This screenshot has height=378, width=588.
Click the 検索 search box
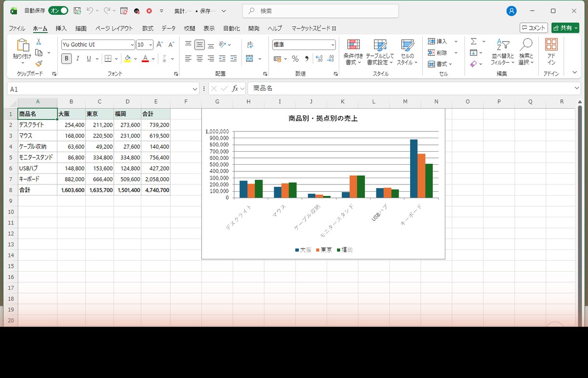click(320, 11)
